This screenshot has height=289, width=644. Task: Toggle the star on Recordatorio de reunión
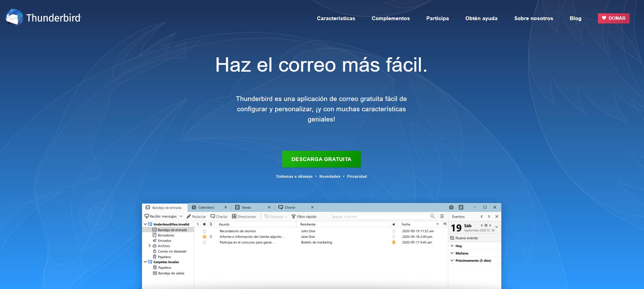click(204, 231)
